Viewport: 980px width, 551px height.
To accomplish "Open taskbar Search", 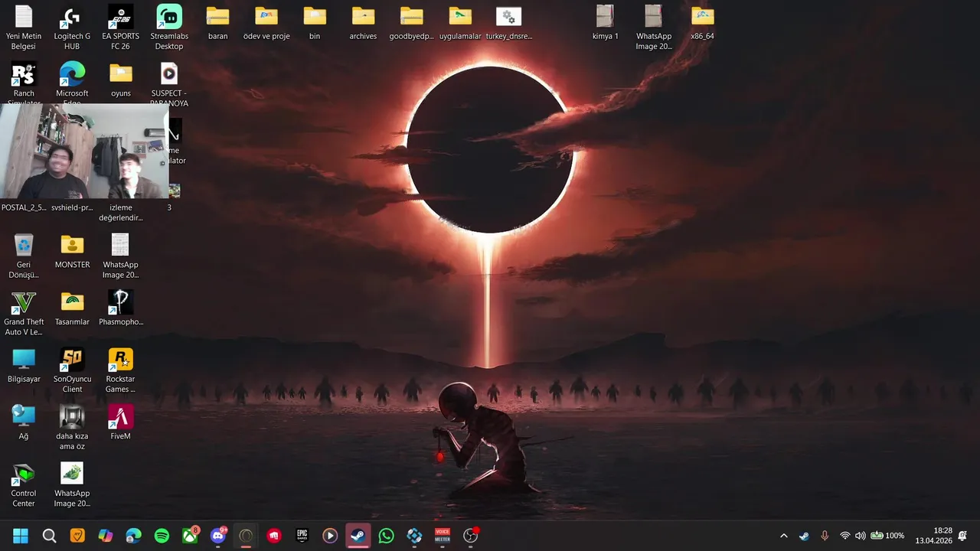I will point(49,536).
